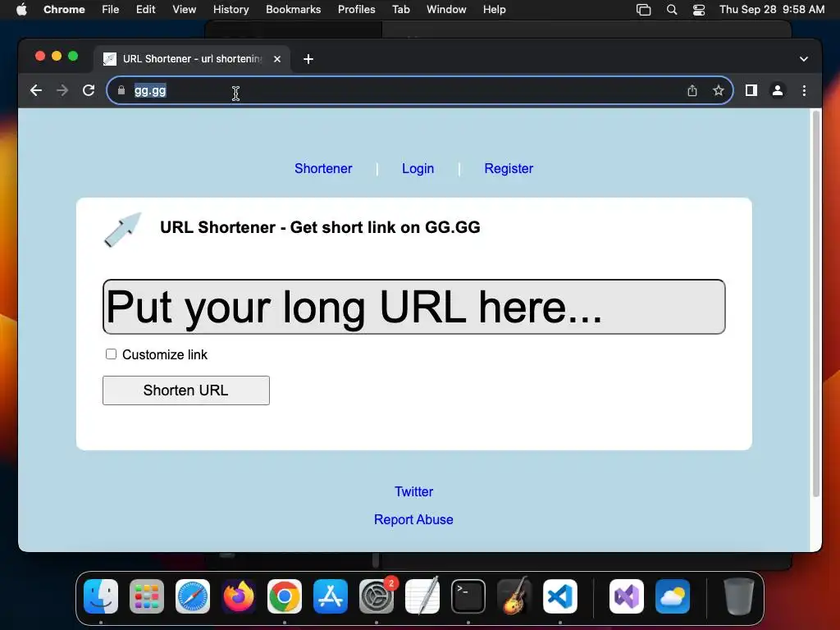The width and height of the screenshot is (840, 630).
Task: Launch GarageBand from the Dock
Action: click(514, 596)
